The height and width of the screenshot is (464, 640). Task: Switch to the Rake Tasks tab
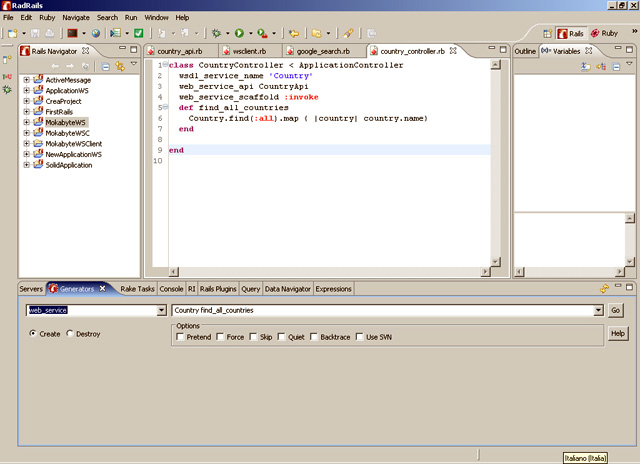pos(137,289)
